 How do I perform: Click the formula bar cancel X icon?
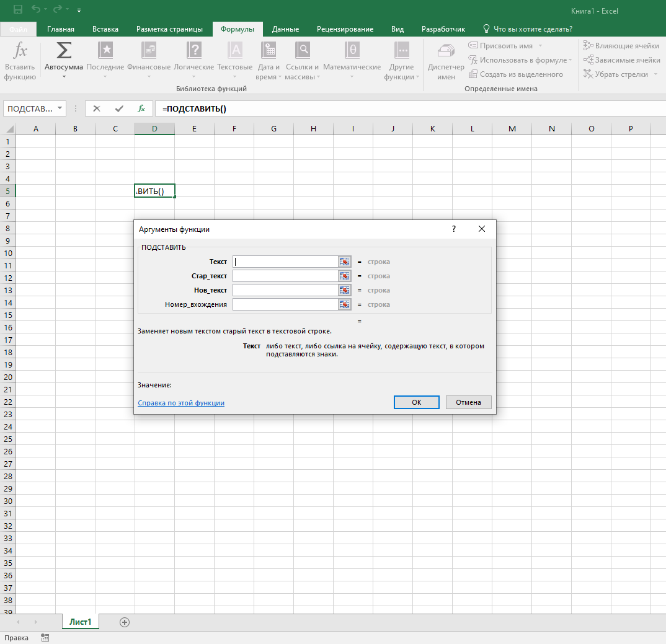97,108
